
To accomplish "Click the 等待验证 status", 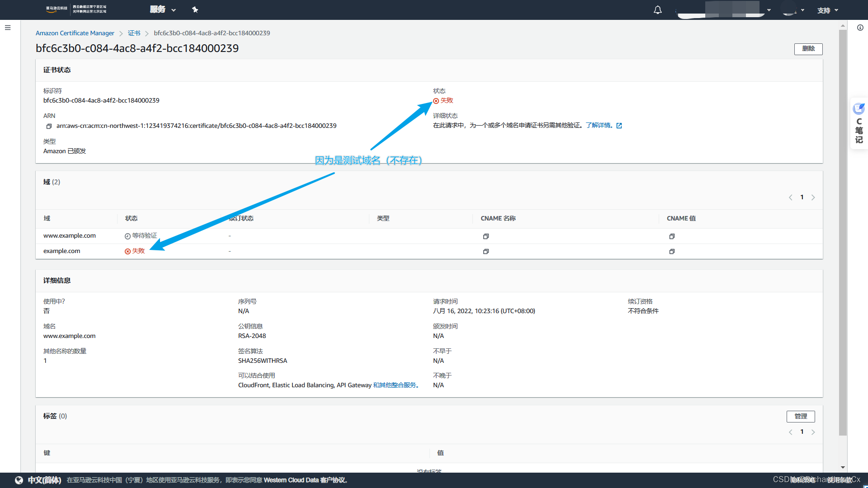I will pos(141,235).
